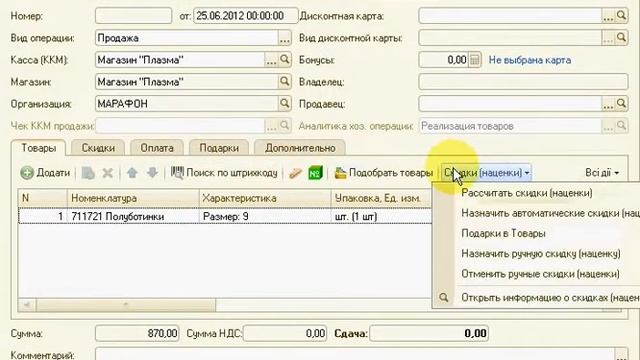Click the Комментарий input field
Image resolution: width=640 pixels, height=360 pixels.
355,353
